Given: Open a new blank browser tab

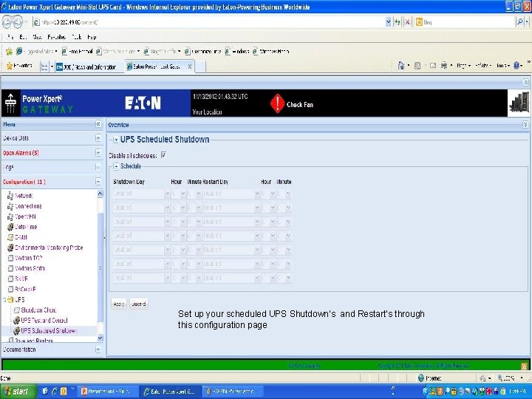Looking at the screenshot, I should click(200, 66).
